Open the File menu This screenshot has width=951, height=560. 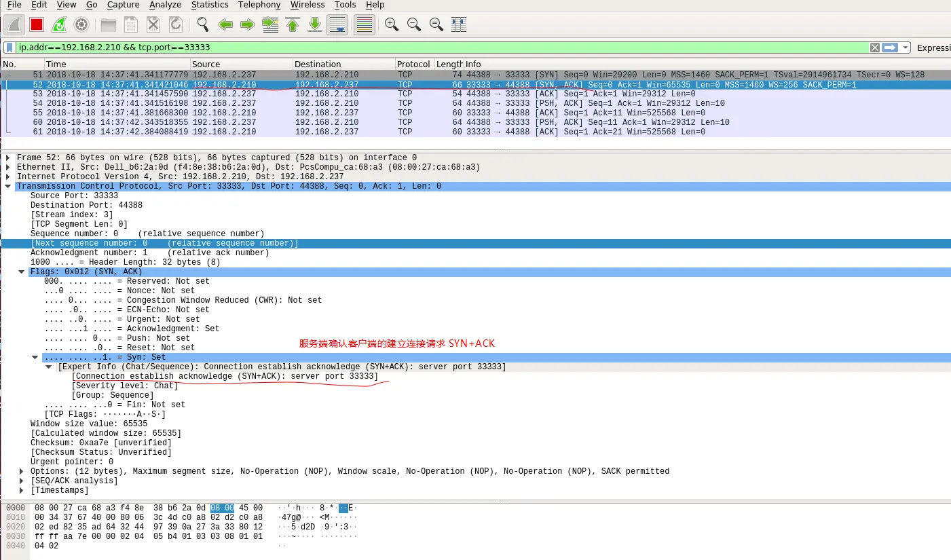click(14, 5)
